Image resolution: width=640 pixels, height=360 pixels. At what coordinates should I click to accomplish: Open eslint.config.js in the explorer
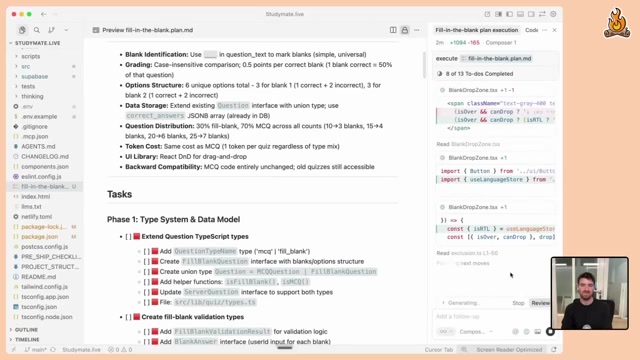[x=41, y=176]
